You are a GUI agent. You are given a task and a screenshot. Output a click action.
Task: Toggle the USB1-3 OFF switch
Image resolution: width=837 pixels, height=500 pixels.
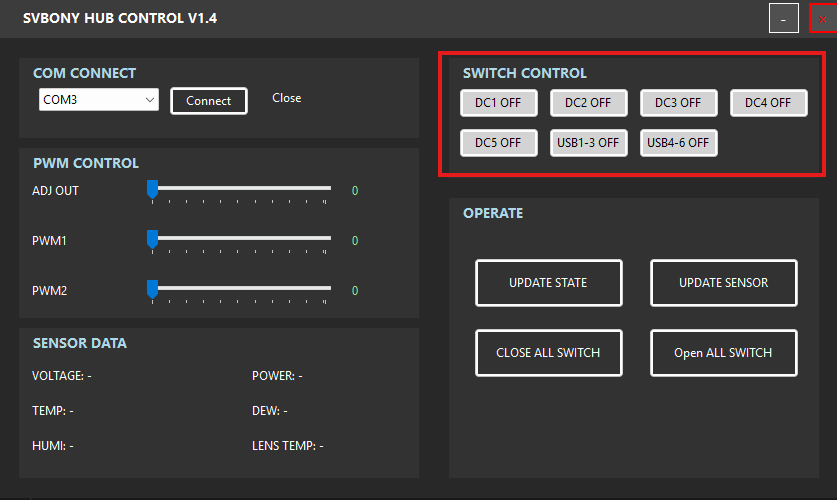pos(588,142)
